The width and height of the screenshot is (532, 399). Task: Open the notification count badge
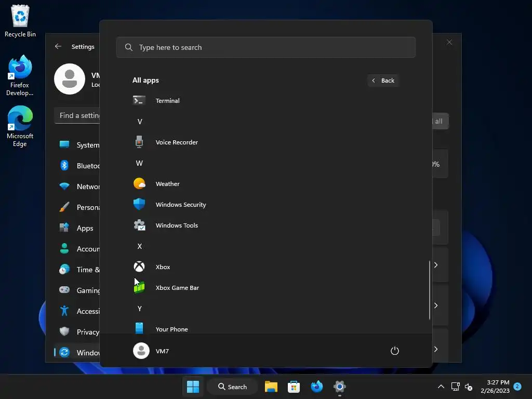pyautogui.click(x=517, y=387)
